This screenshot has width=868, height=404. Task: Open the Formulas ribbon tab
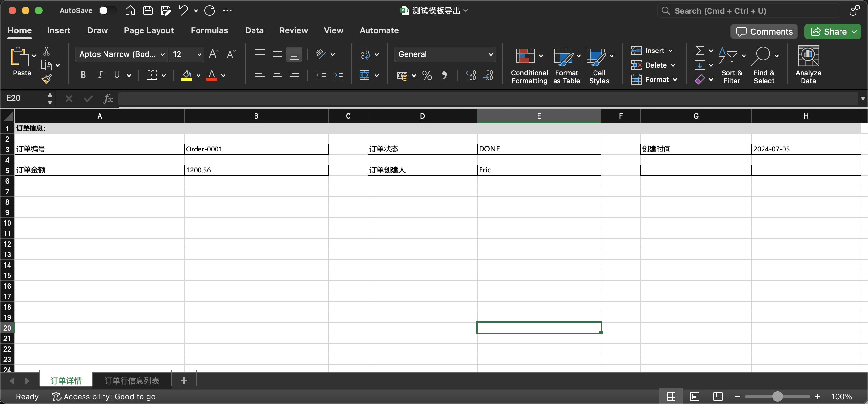point(209,31)
